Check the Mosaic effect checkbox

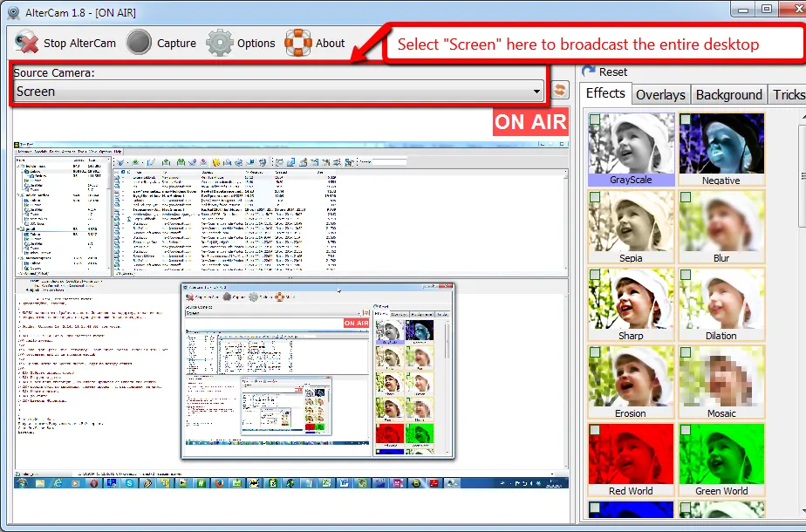point(686,352)
